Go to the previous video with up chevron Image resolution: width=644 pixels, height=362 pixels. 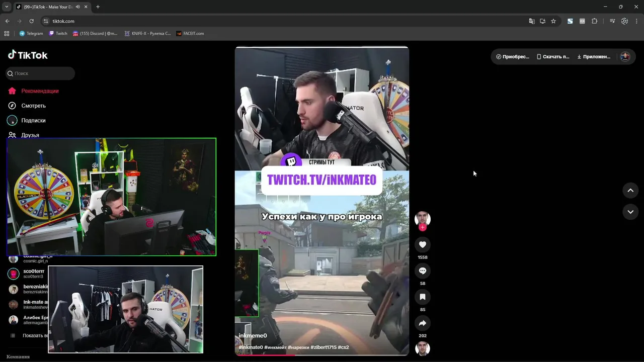[630, 191]
